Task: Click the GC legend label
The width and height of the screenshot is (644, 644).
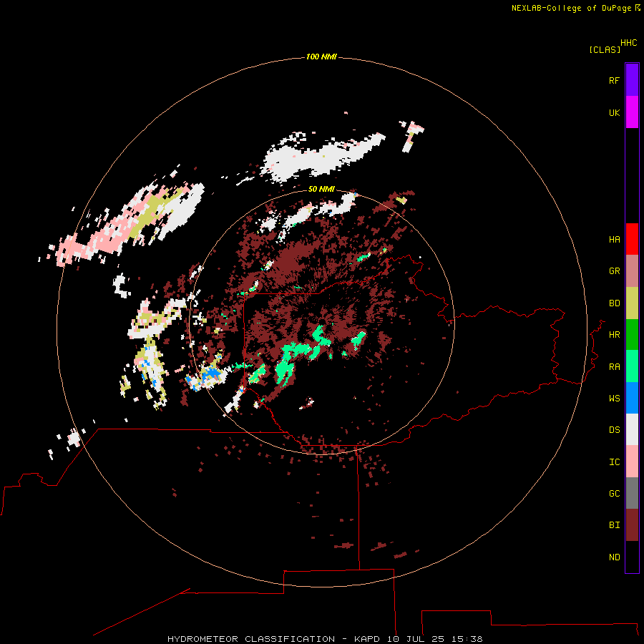Action: pos(614,494)
